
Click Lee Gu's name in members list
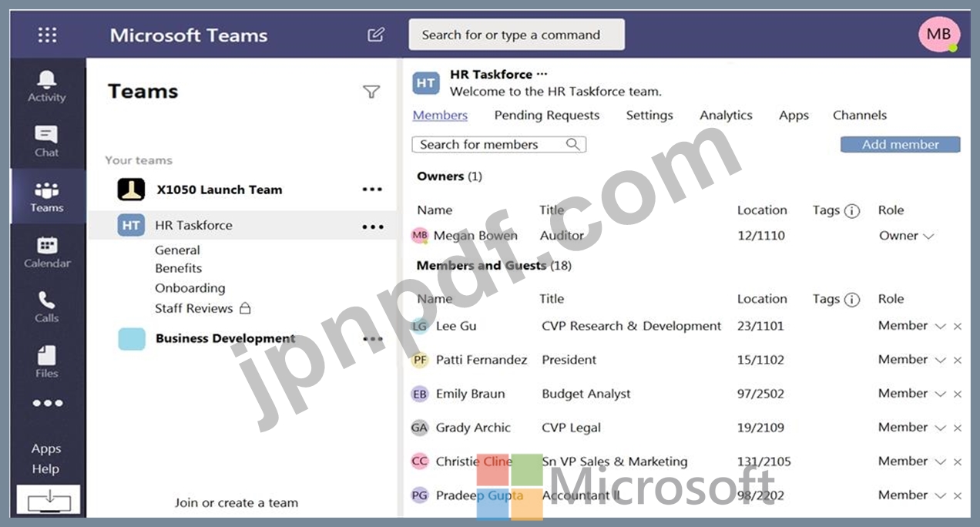click(x=456, y=326)
